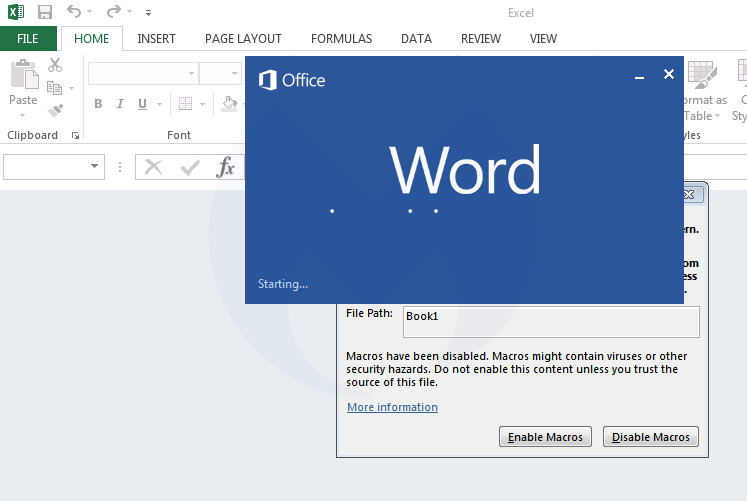Open the font size combo box

point(220,73)
